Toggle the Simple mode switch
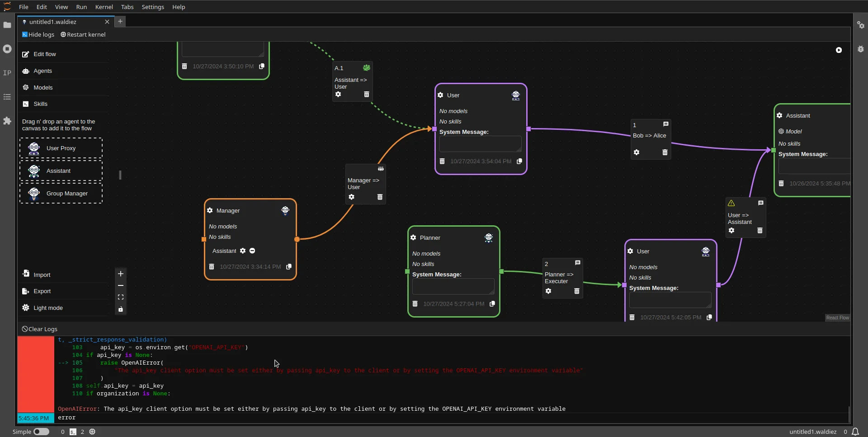This screenshot has width=868, height=437. coord(41,432)
